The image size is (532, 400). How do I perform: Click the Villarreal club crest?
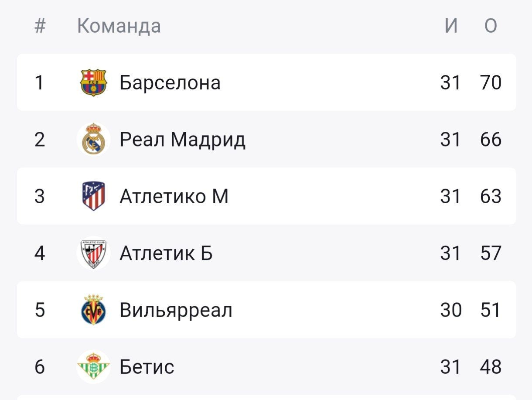point(93,310)
